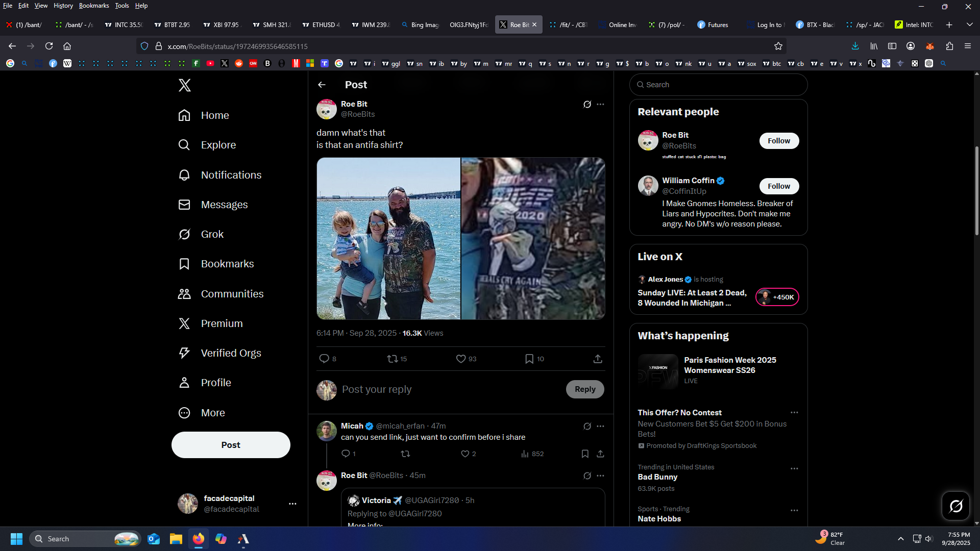
Task: Open Grok actions on Roe Bit's post
Action: (587, 104)
